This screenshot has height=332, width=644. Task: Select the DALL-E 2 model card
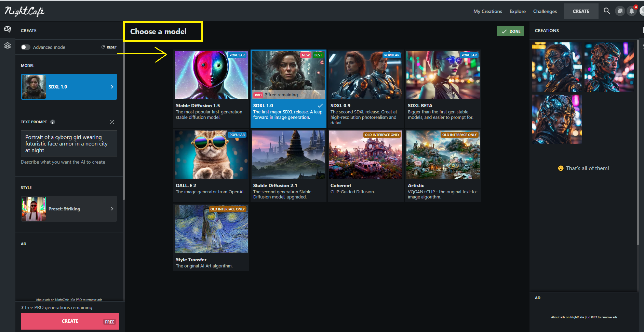point(211,166)
